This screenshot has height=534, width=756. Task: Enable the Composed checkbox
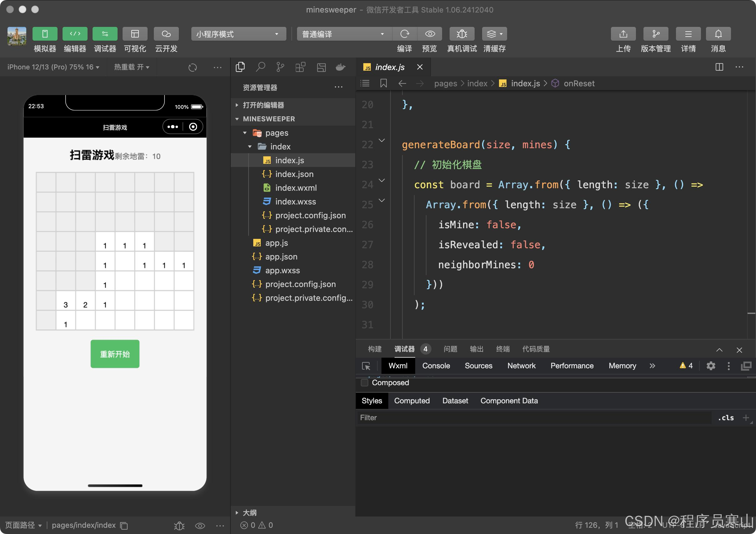[365, 383]
